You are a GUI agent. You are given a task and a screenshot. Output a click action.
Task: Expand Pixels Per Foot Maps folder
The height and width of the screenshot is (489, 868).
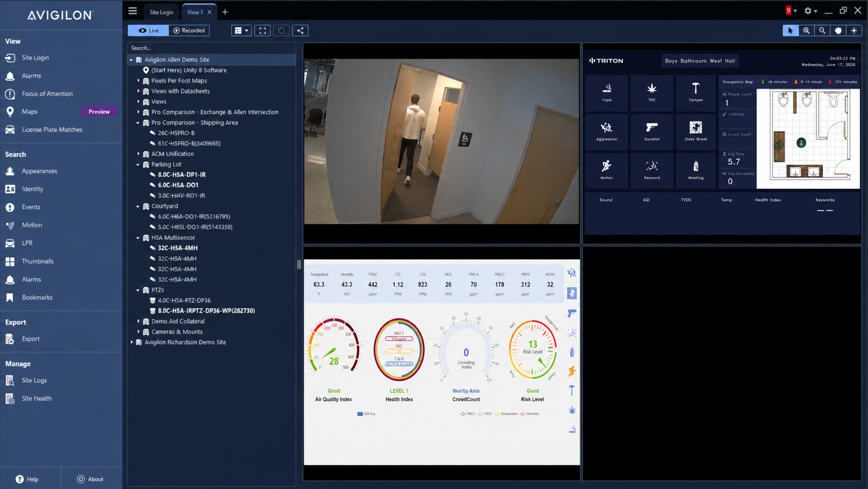pyautogui.click(x=139, y=81)
